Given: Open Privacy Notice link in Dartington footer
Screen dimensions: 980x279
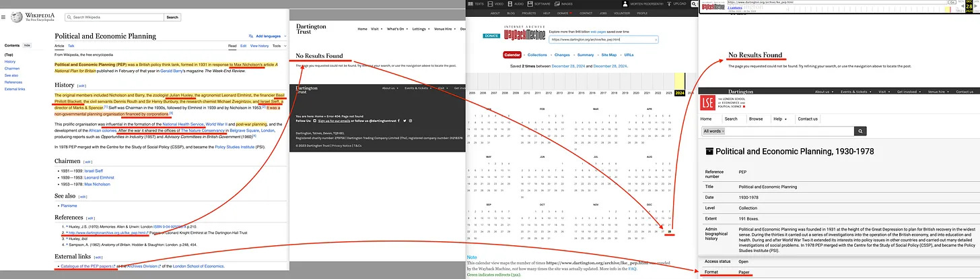Looking at the screenshot, I should click(x=341, y=146).
